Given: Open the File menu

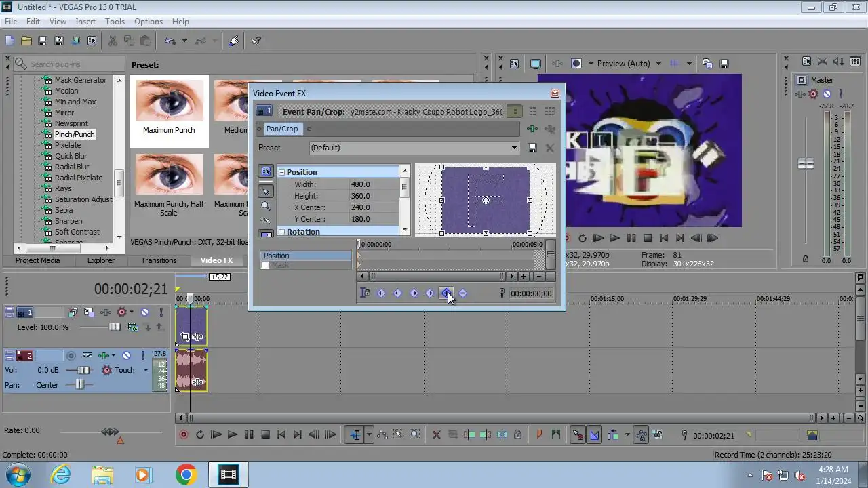Looking at the screenshot, I should tap(11, 22).
